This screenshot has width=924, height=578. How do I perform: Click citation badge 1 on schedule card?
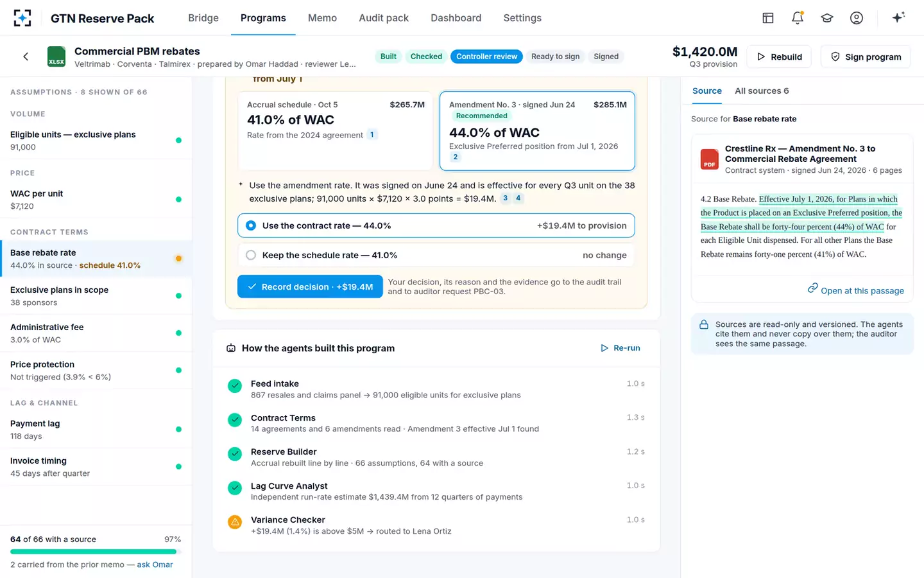(x=372, y=135)
